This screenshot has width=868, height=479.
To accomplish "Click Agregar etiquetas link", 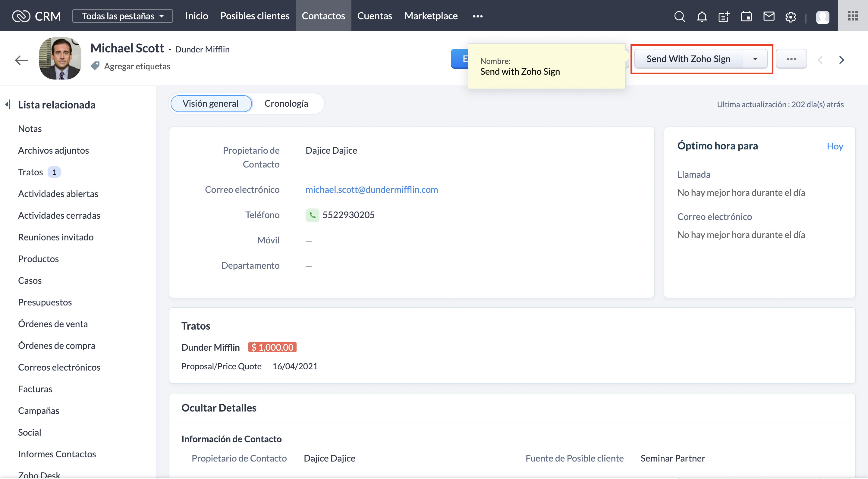I will 137,66.
